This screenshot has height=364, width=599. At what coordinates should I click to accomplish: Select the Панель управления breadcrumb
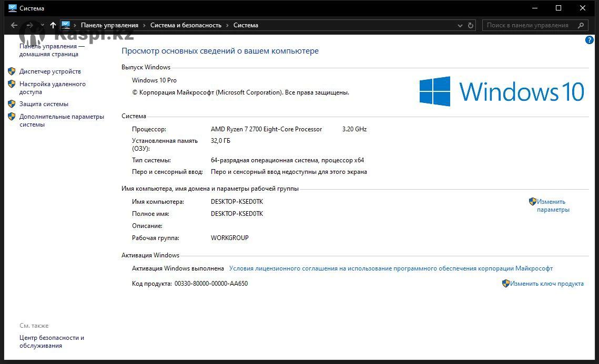click(x=109, y=25)
